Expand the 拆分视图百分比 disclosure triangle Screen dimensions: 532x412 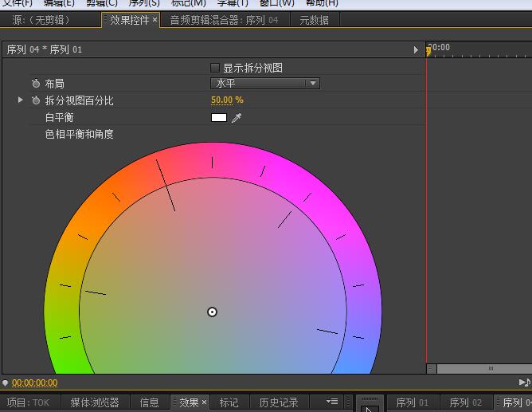(x=21, y=100)
